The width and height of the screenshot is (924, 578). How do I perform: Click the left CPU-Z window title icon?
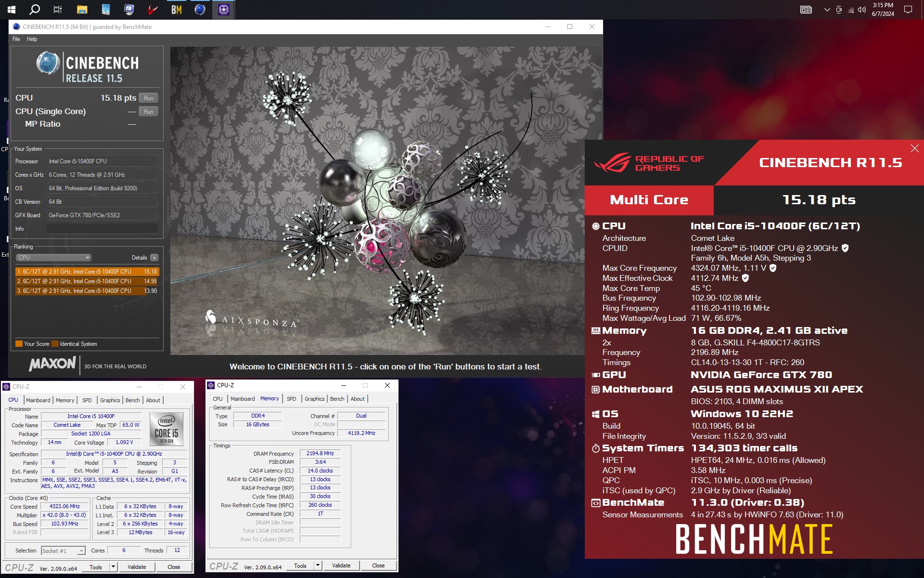tap(7, 387)
